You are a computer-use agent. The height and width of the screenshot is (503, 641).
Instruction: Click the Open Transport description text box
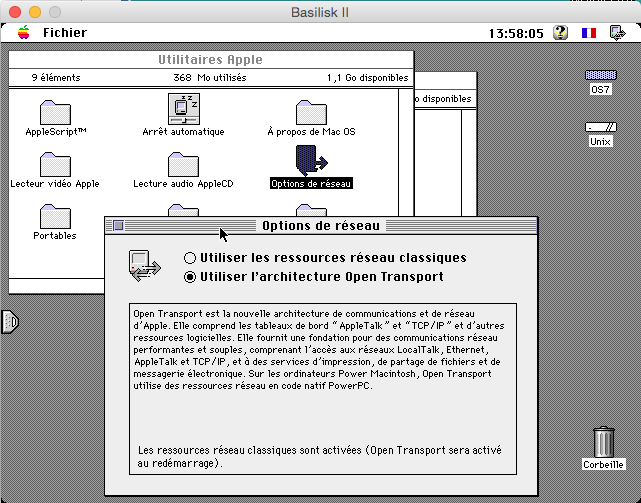[x=323, y=389]
